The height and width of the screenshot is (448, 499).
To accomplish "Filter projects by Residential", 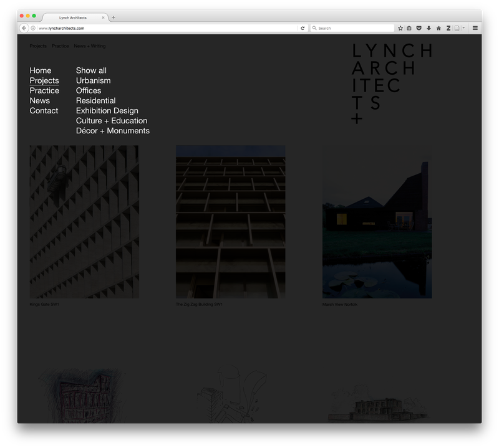I will click(96, 100).
